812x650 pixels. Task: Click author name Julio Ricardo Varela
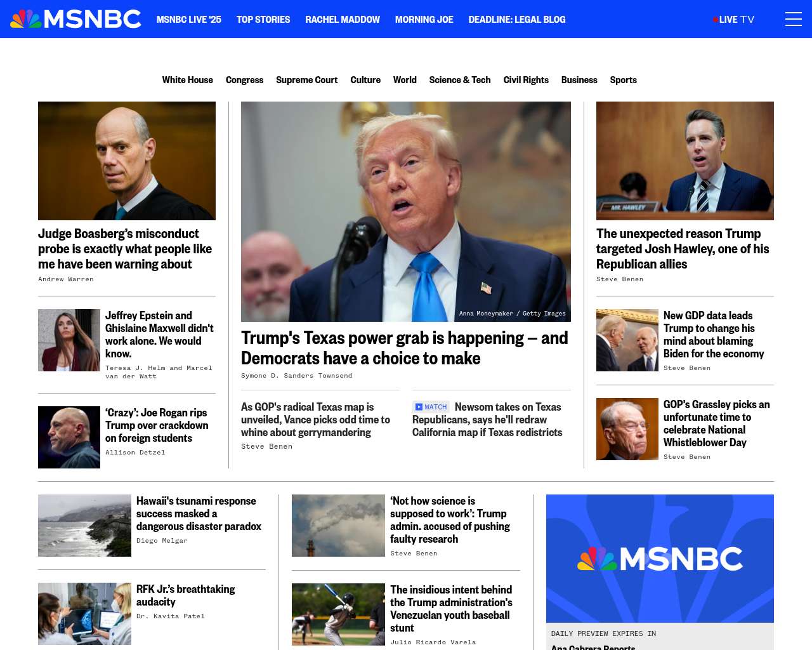click(433, 642)
